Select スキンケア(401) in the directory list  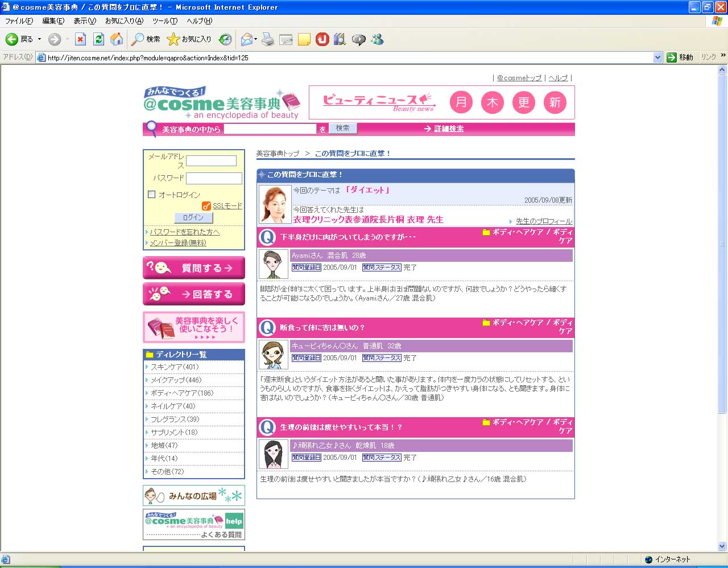click(175, 367)
